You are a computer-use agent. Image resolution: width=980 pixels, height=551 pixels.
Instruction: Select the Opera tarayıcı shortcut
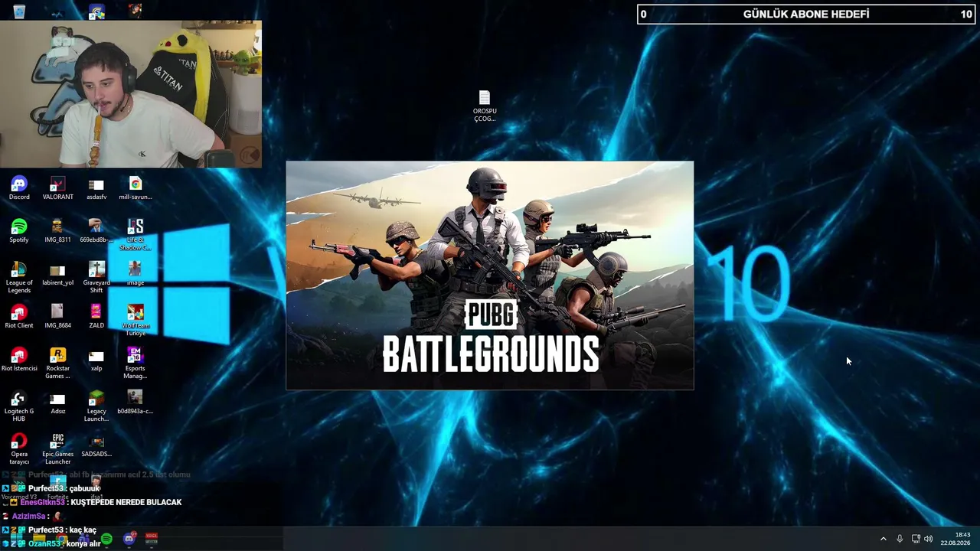19,449
